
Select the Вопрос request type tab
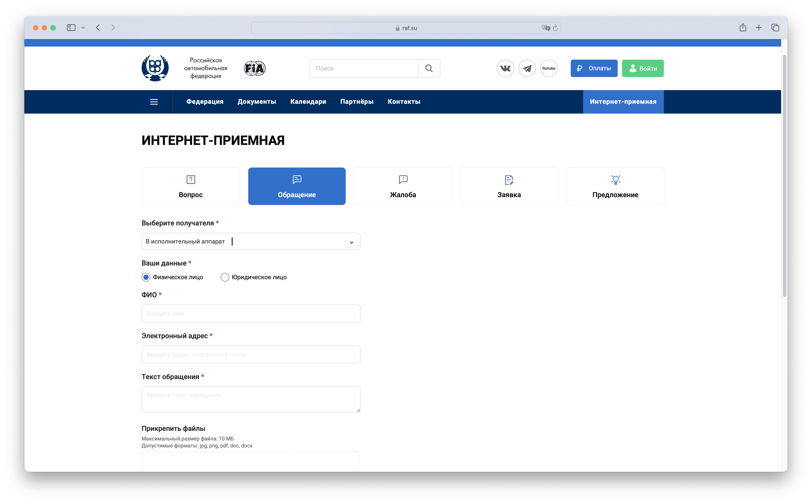(x=191, y=186)
